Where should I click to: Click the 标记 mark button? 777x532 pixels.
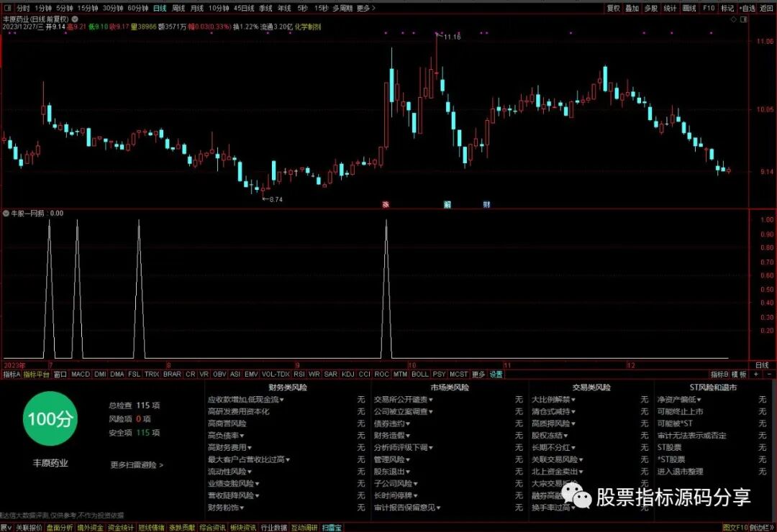[x=727, y=9]
